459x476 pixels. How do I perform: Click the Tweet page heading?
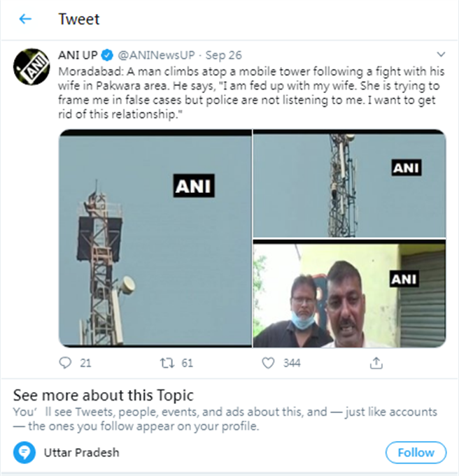(79, 20)
